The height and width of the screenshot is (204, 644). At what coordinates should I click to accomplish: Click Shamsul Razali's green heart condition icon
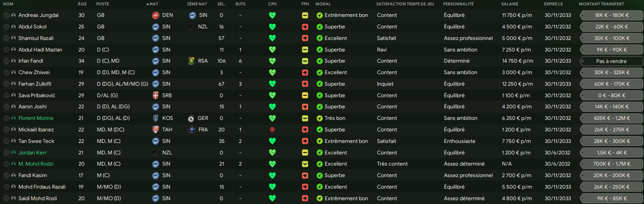click(x=272, y=38)
